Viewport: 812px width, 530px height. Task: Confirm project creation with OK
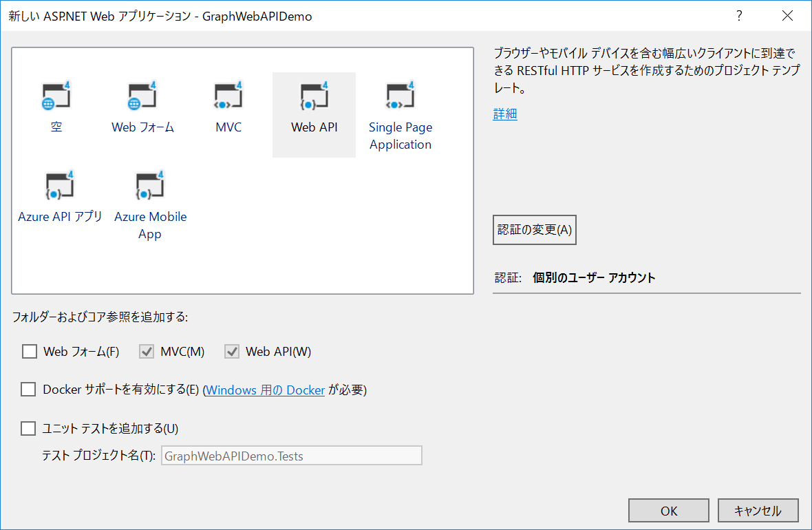point(668,510)
